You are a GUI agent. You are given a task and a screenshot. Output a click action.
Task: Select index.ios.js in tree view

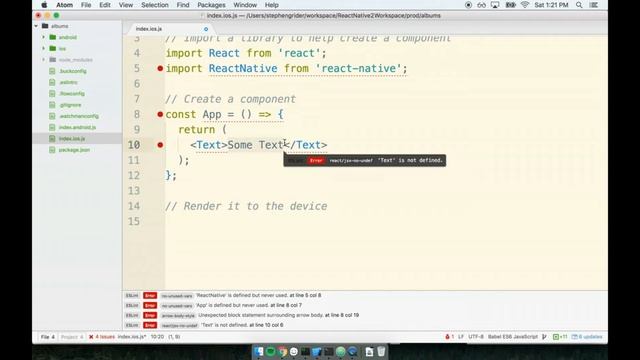pyautogui.click(x=72, y=139)
